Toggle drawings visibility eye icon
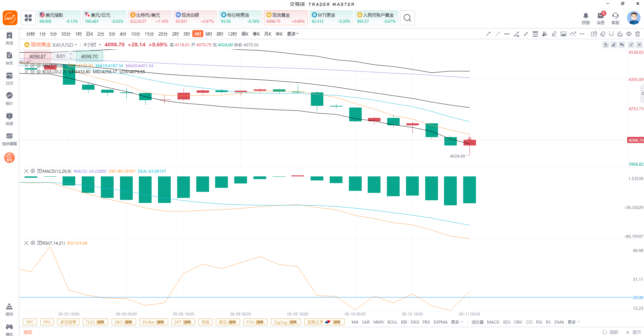 click(629, 34)
